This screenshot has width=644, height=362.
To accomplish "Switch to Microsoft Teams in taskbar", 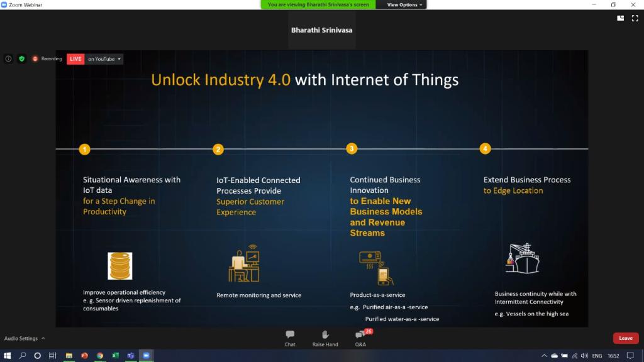I will pos(131,356).
